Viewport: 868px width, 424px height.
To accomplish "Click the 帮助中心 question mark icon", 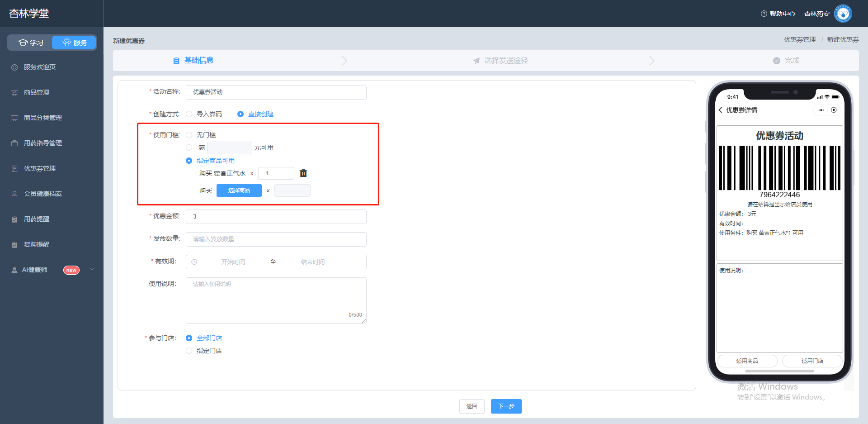I will (x=764, y=14).
